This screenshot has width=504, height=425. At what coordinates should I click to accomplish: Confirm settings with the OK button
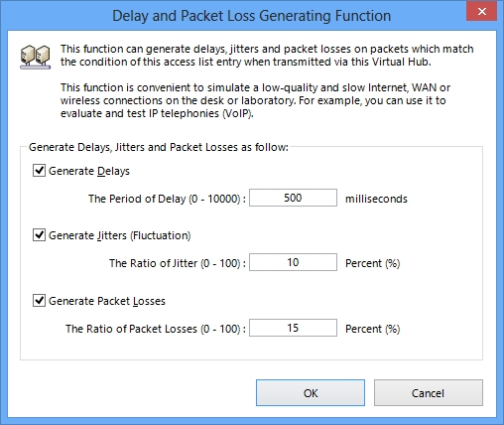(311, 393)
